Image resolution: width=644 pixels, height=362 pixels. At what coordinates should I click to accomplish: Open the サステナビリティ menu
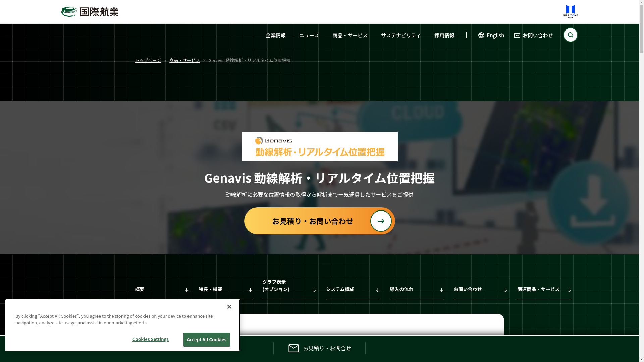coord(401,35)
